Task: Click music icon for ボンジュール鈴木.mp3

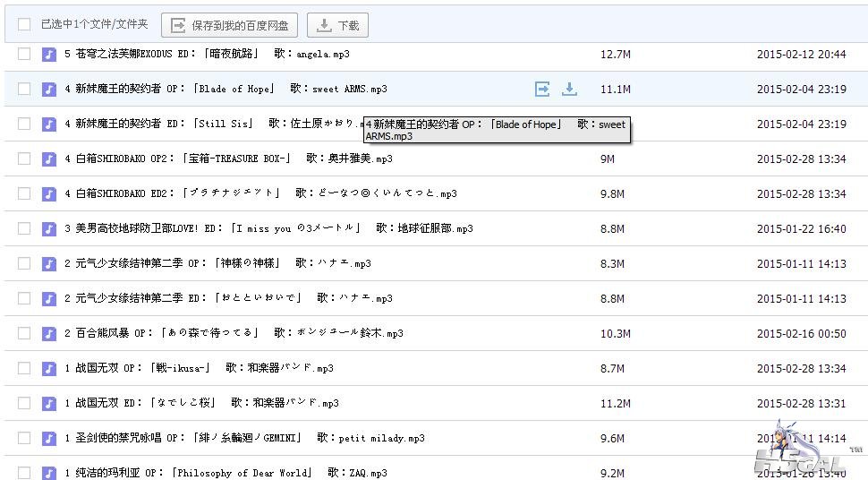Action: point(49,333)
